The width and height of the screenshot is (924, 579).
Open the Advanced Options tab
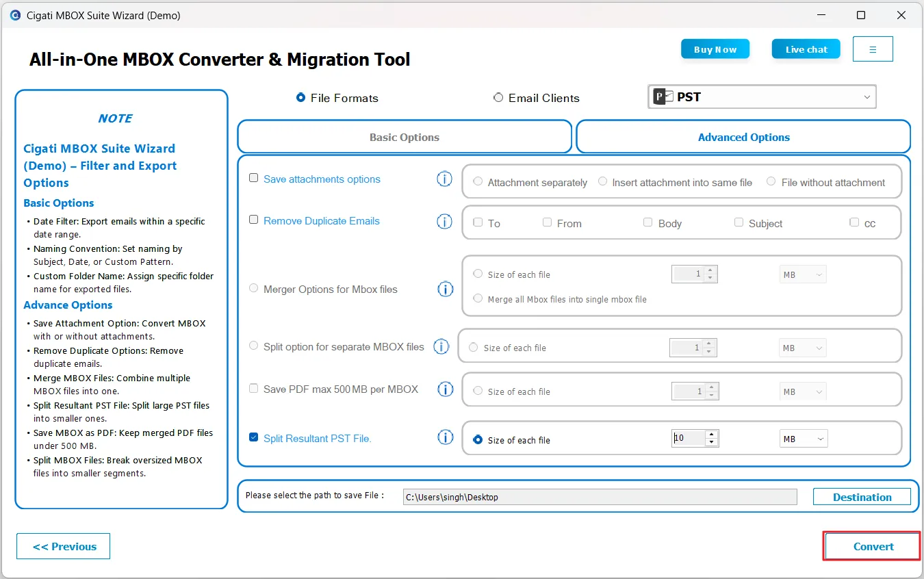(743, 137)
